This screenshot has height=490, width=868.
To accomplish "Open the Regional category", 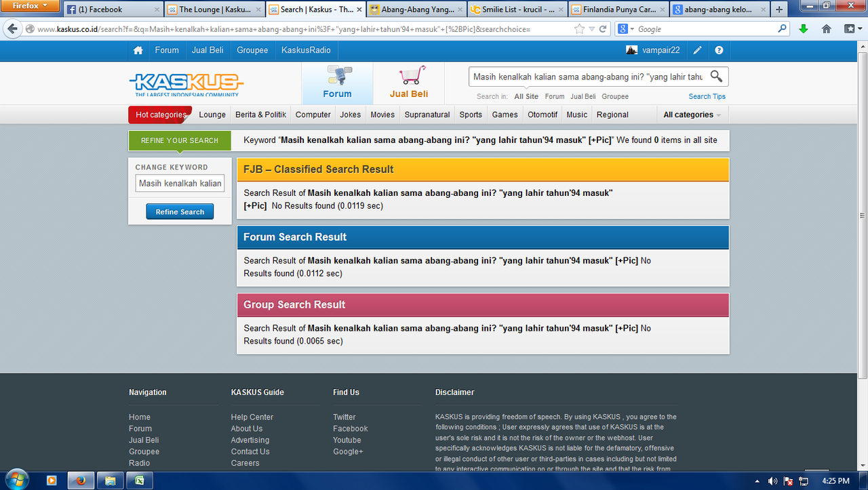I will coord(612,115).
